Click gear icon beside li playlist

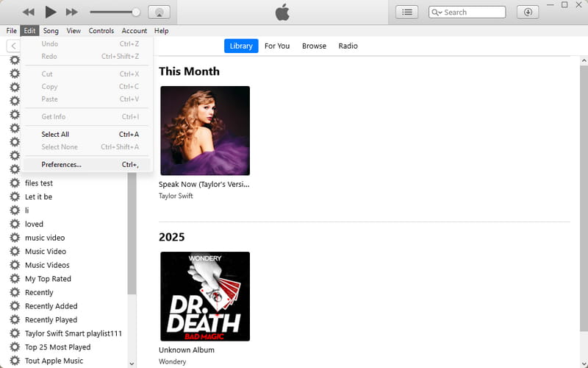15,210
